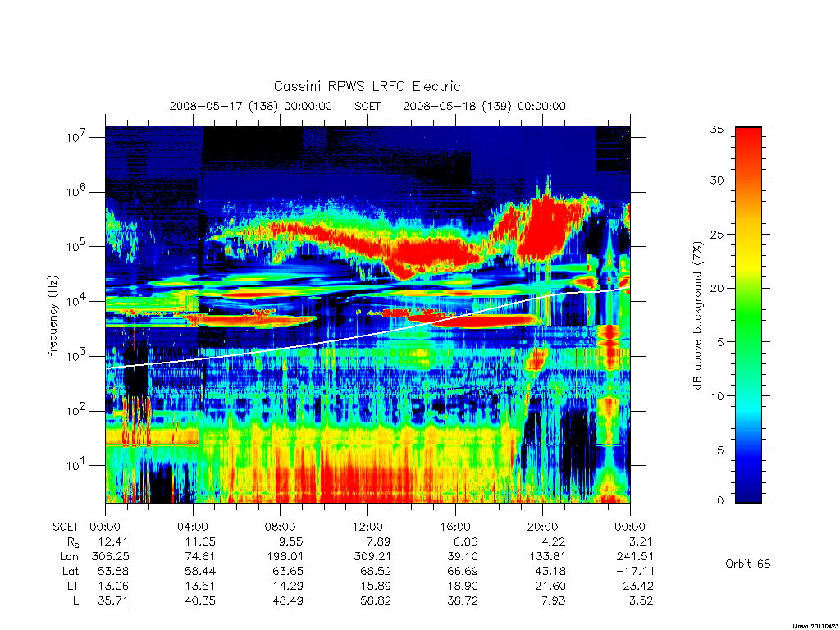Click the colorbar tick label '30'
This screenshot has height=630, width=840.
[717, 180]
